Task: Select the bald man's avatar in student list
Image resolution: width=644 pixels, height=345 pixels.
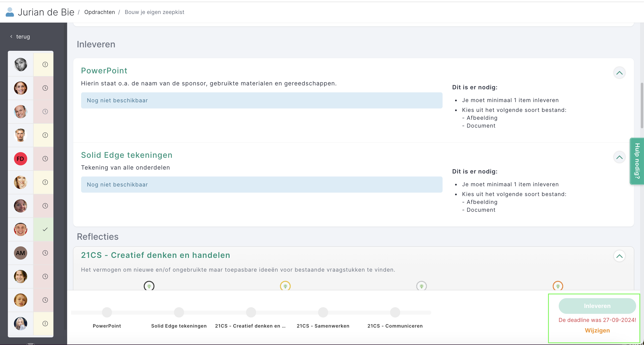Action: point(21,112)
